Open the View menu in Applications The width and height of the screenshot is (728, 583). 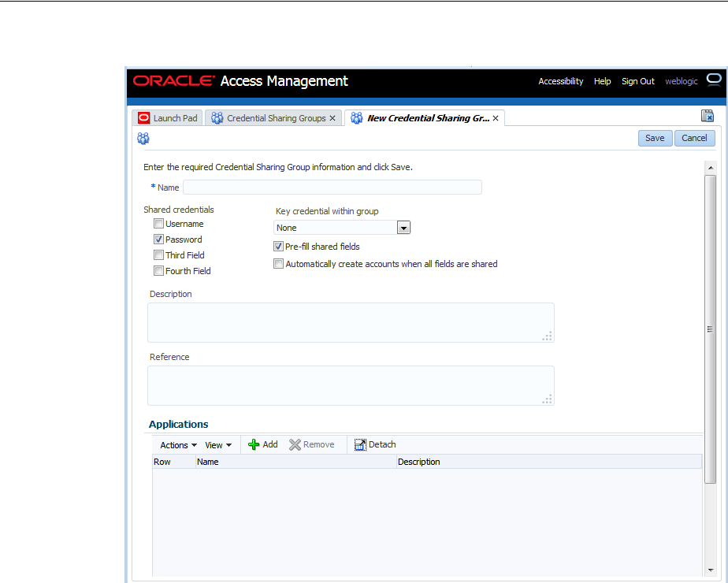(x=218, y=445)
